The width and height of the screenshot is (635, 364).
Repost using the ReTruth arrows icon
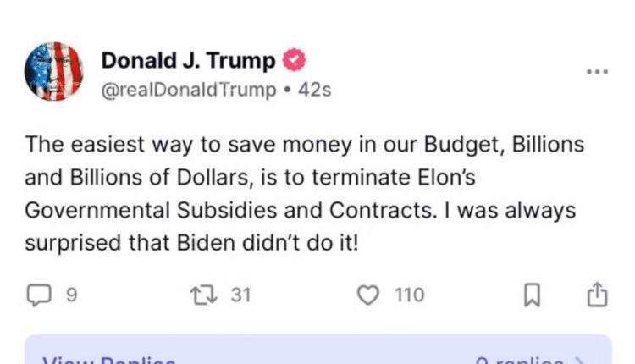coord(203,295)
